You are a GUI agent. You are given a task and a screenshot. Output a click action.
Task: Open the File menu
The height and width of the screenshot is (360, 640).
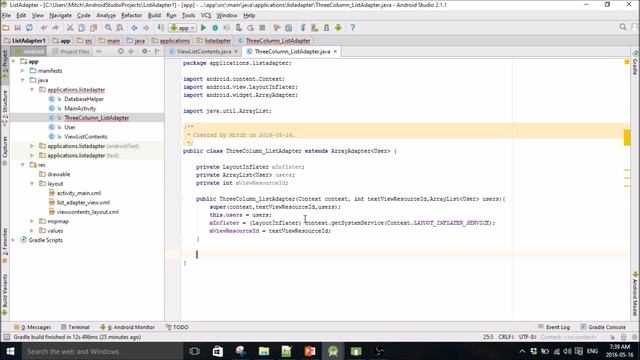coord(7,16)
